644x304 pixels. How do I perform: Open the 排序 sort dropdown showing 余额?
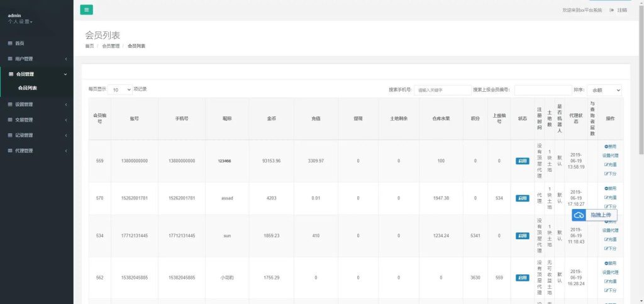pyautogui.click(x=604, y=90)
